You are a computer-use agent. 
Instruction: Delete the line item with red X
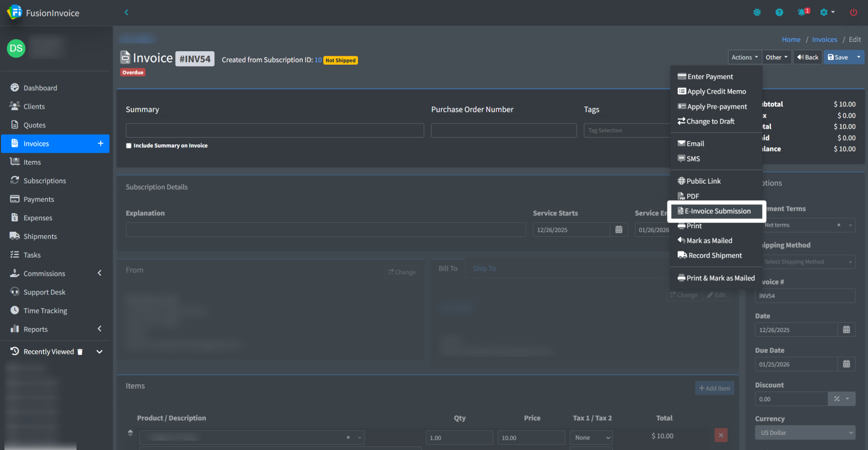(x=721, y=436)
